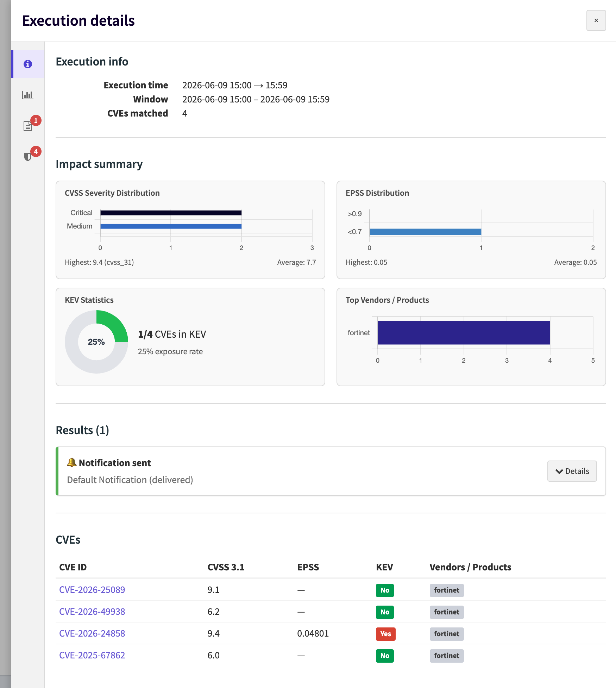This screenshot has width=616, height=688.
Task: Click Highest: 0.05 label in EPSS card
Action: pyautogui.click(x=366, y=262)
